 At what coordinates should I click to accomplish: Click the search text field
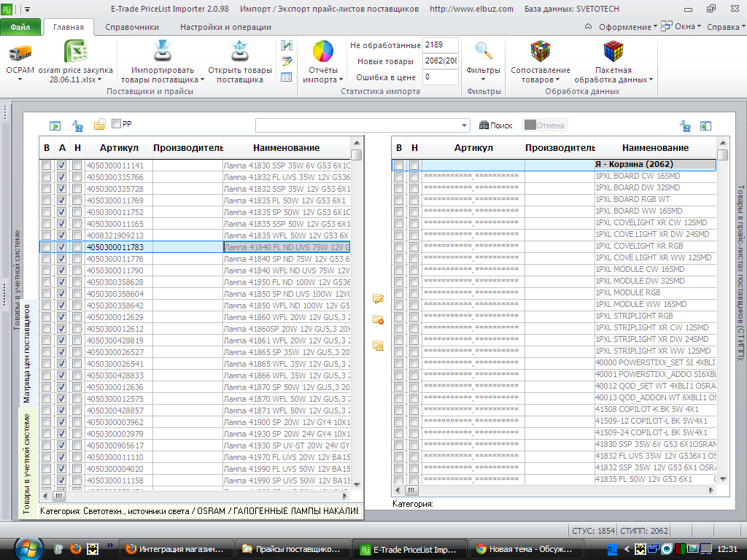click(357, 125)
